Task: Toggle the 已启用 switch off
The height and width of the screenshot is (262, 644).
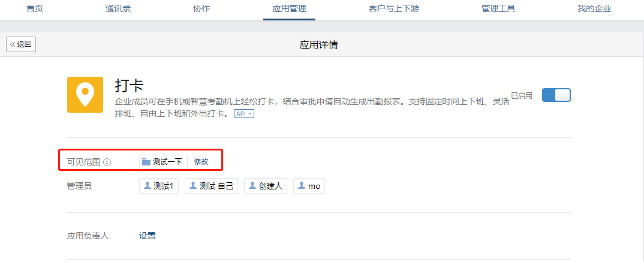Action: pos(556,95)
